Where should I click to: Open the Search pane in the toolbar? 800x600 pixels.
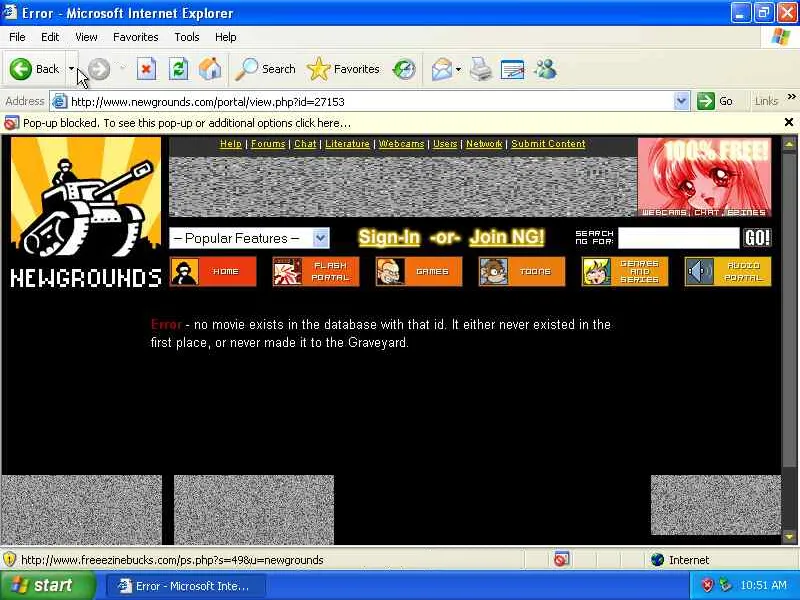(265, 69)
